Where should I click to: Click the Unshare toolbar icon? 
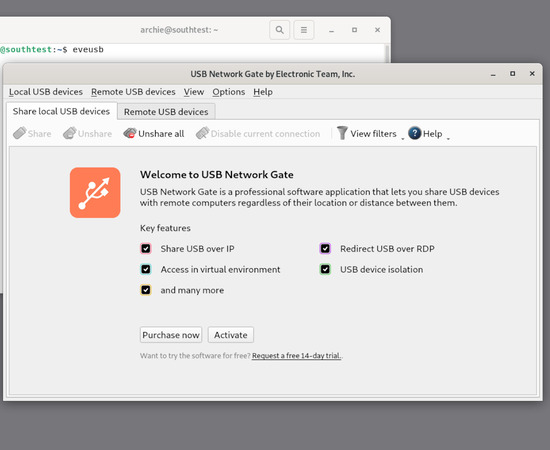coord(70,133)
